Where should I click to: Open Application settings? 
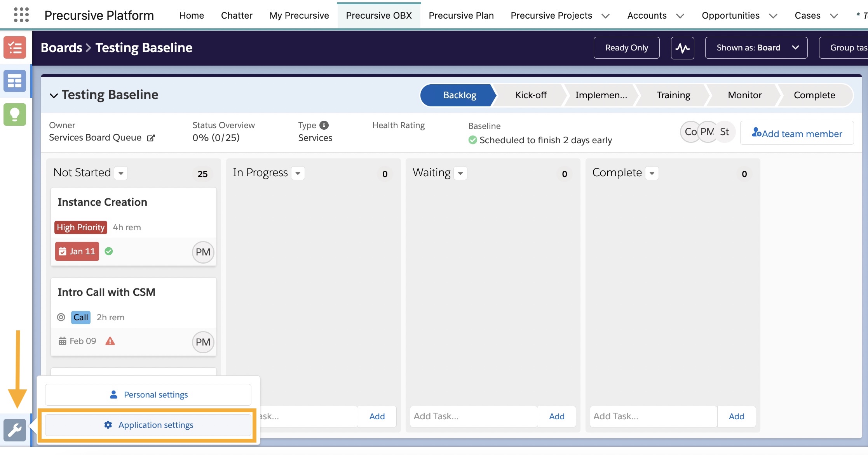click(x=148, y=425)
